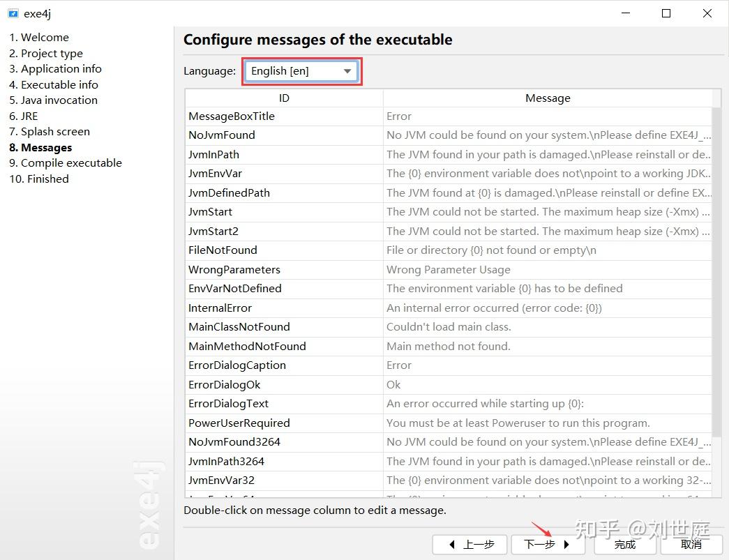
Task: Maximize the exe4j window
Action: click(x=666, y=13)
